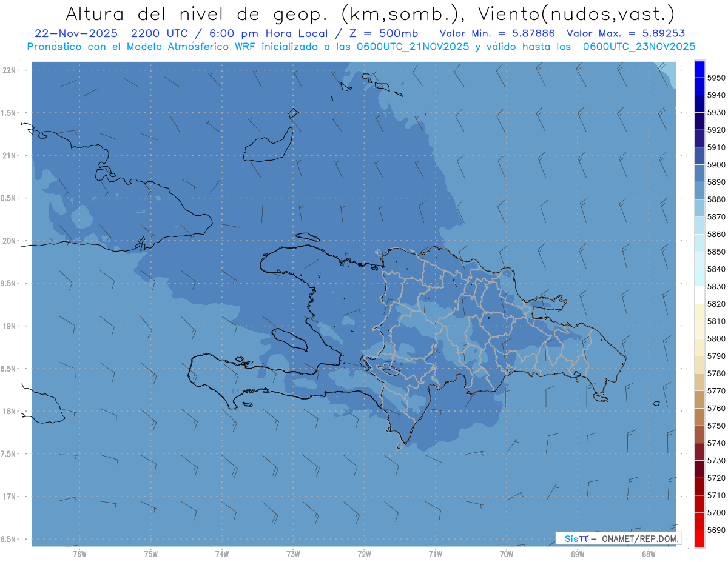Viewport: 728px width, 562px height.
Task: Click the '5800' color bar value
Action: [716, 339]
